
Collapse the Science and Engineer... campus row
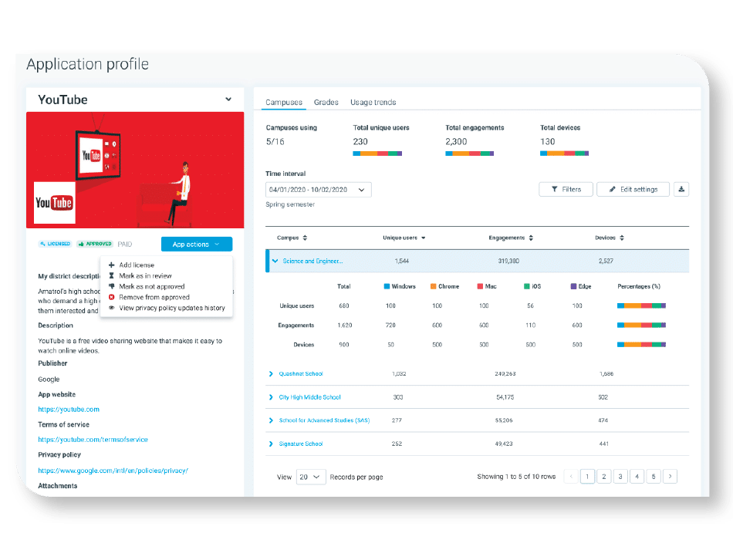tap(275, 261)
